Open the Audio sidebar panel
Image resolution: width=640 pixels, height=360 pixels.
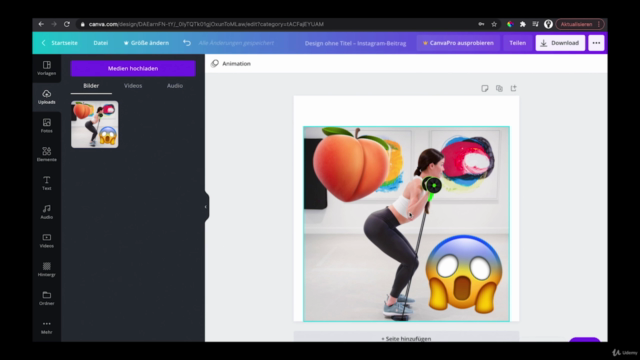point(47,212)
